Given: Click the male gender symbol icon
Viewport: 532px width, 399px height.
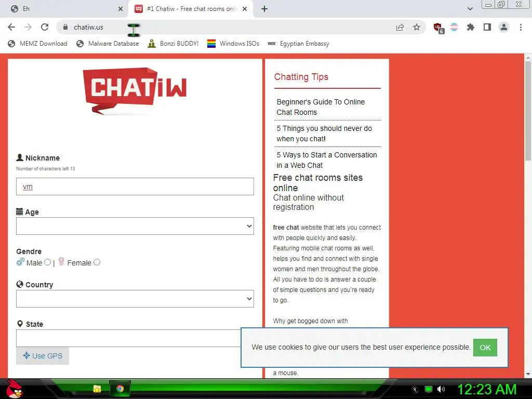Looking at the screenshot, I should pyautogui.click(x=20, y=262).
